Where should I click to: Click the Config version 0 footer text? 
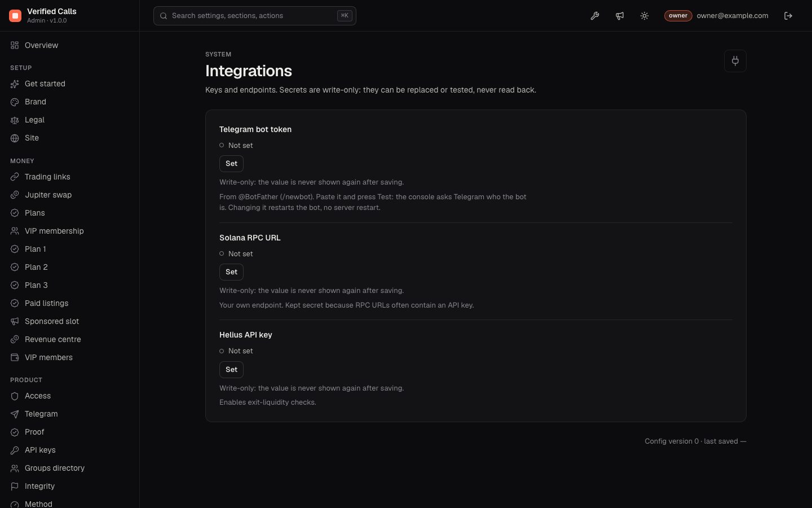pyautogui.click(x=695, y=441)
